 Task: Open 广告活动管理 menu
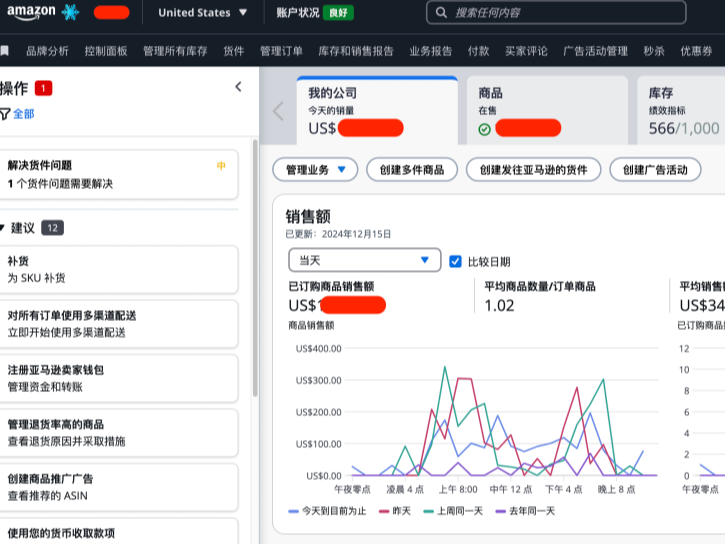click(596, 51)
